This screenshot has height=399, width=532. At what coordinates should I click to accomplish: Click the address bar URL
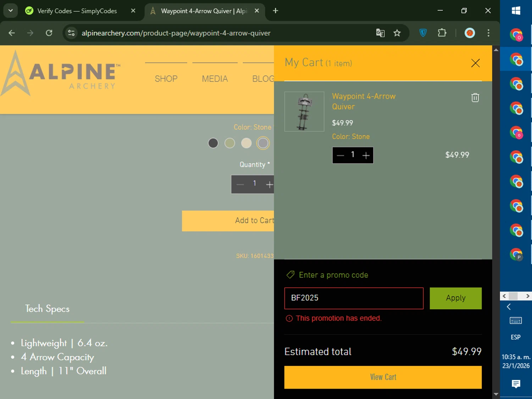tap(176, 33)
